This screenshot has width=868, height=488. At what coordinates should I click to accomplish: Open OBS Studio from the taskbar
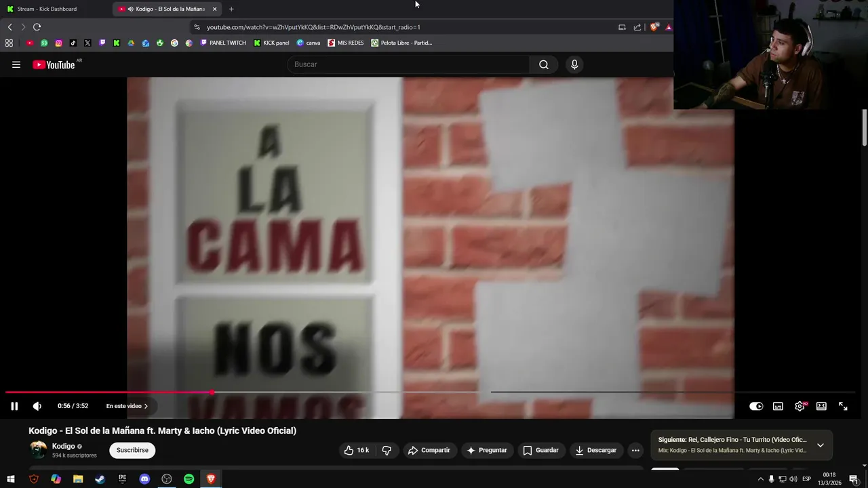167,479
